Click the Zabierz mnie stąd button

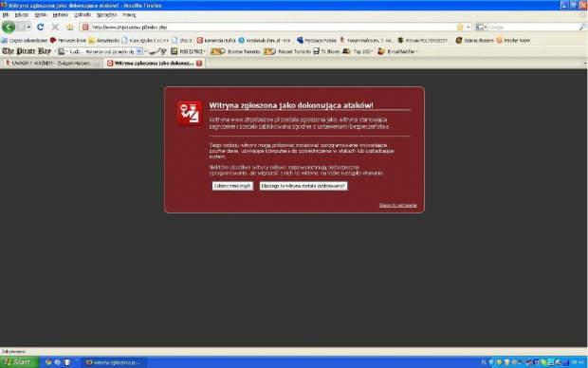click(x=232, y=186)
